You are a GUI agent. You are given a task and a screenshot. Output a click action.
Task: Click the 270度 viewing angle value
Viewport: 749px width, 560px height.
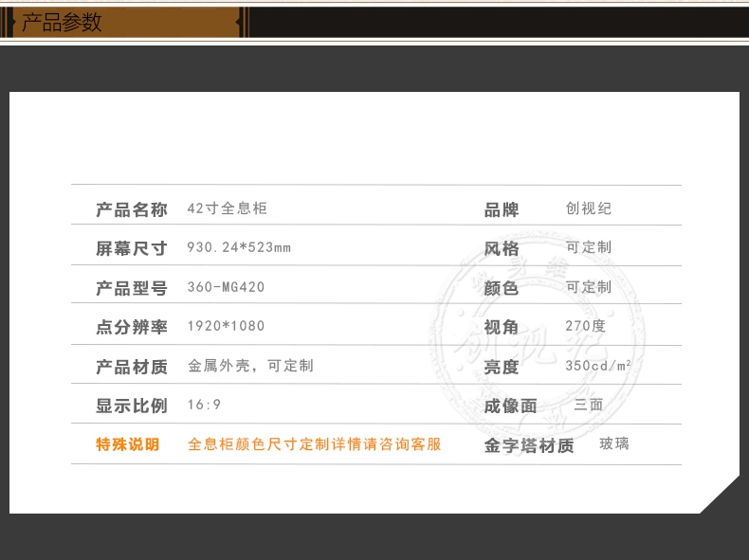[x=585, y=326]
